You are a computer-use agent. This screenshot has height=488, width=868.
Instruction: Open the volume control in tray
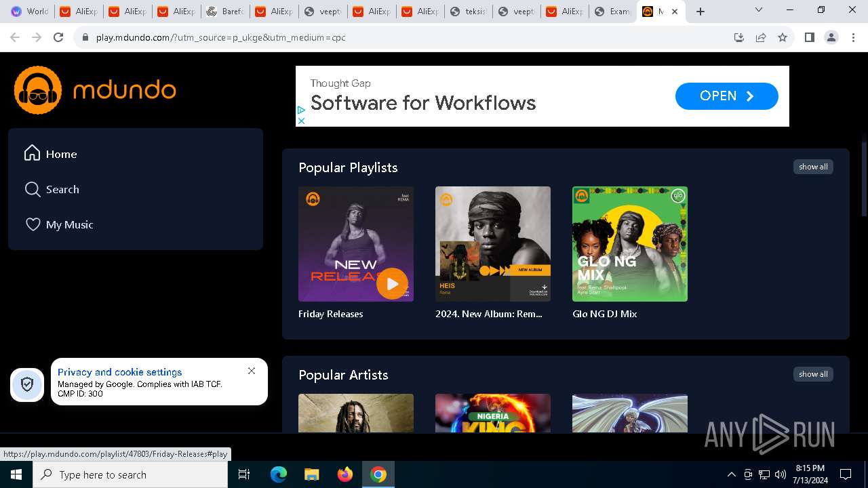pos(780,474)
